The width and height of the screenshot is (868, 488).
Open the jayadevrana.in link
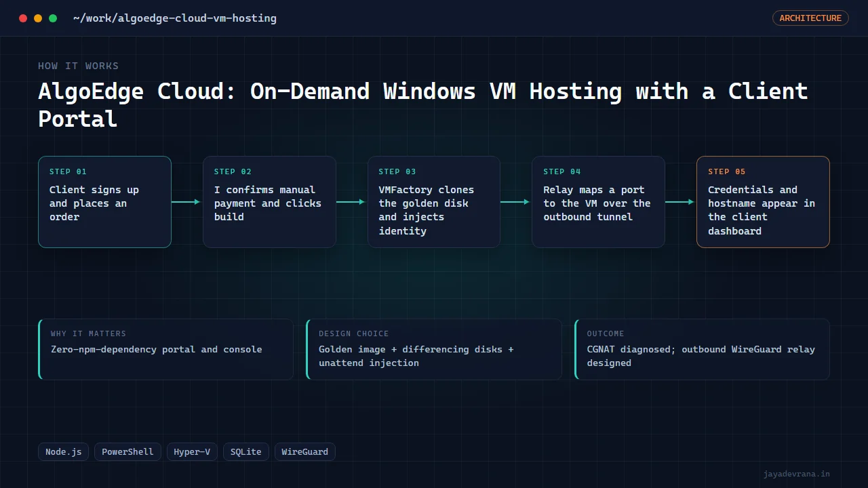click(x=796, y=474)
